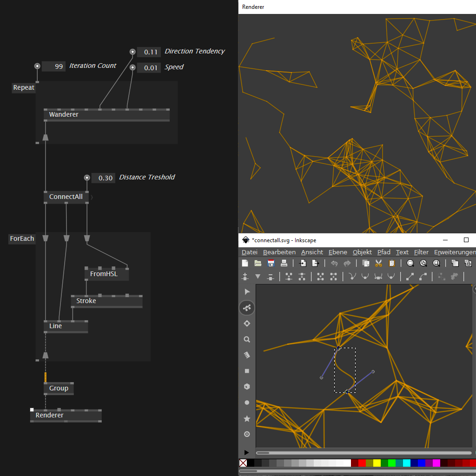The image size is (476, 476).
Task: Select the Zoom magnifier tool
Action: (x=247, y=339)
